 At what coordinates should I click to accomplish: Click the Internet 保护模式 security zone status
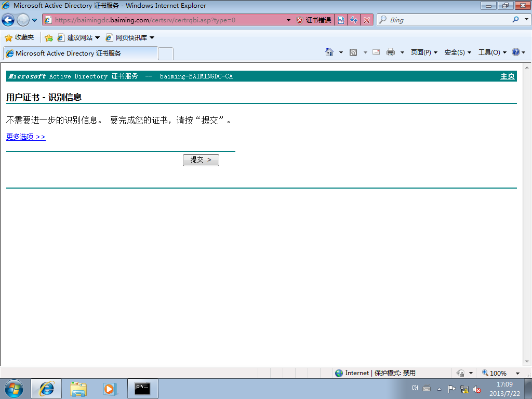[x=375, y=373]
